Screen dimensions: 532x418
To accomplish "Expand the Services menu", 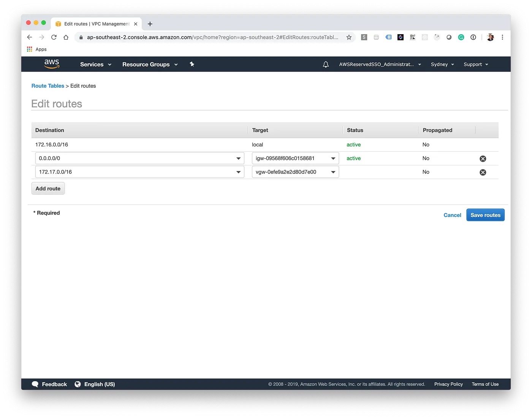I will point(96,65).
